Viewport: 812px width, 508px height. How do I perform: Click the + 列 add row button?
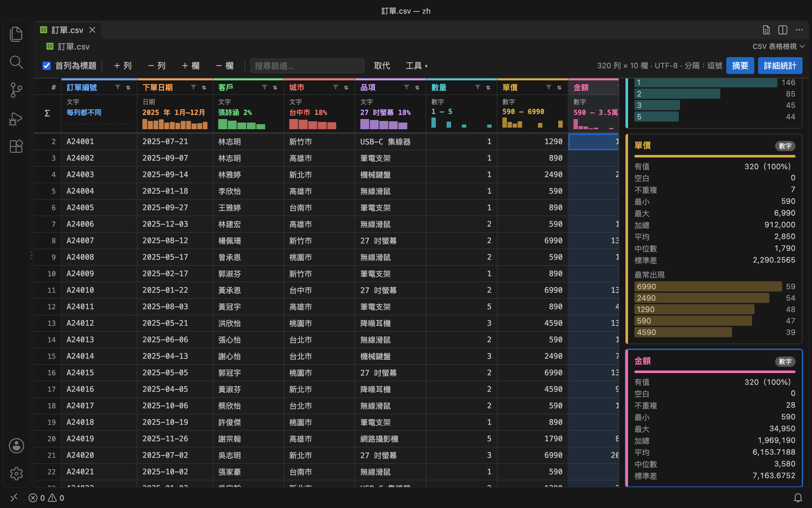tap(122, 65)
